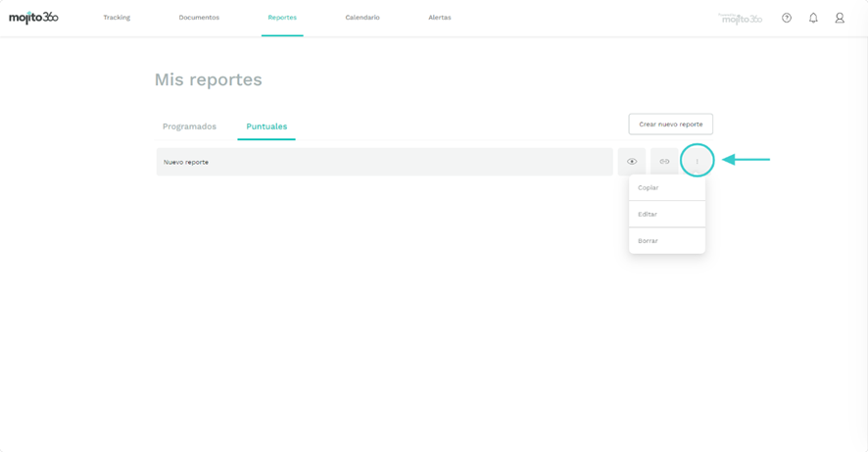
Task: Open the three-dot options menu
Action: pos(697,162)
